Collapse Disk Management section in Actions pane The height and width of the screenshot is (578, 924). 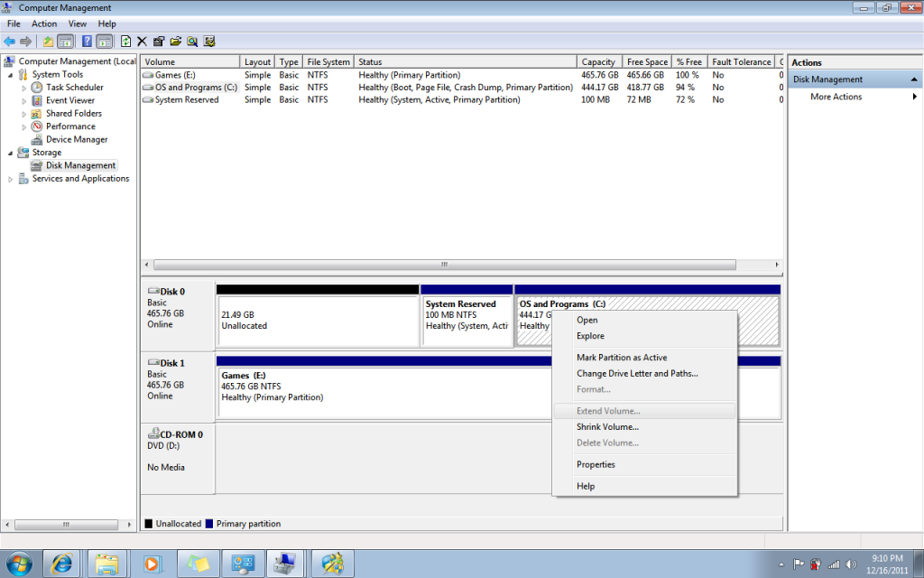pos(914,79)
